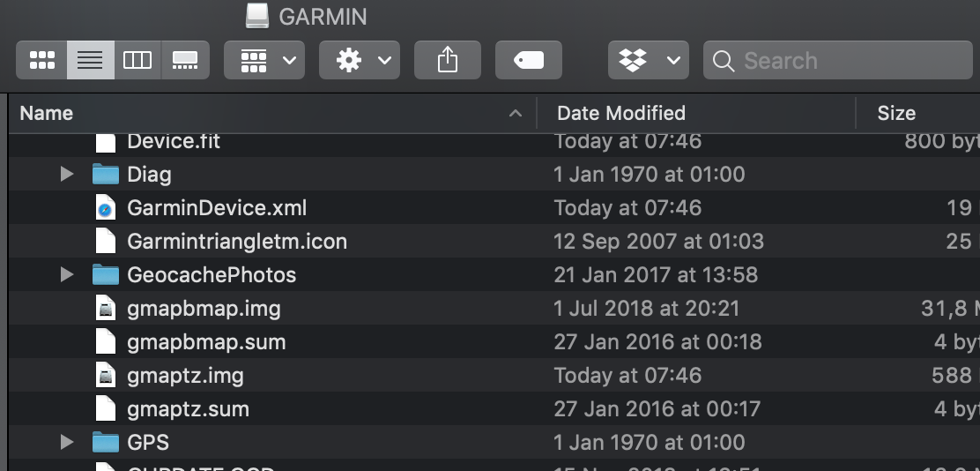Screen dimensions: 980x471
Task: Select the GarminDevice.xml file icon
Action: click(106, 207)
